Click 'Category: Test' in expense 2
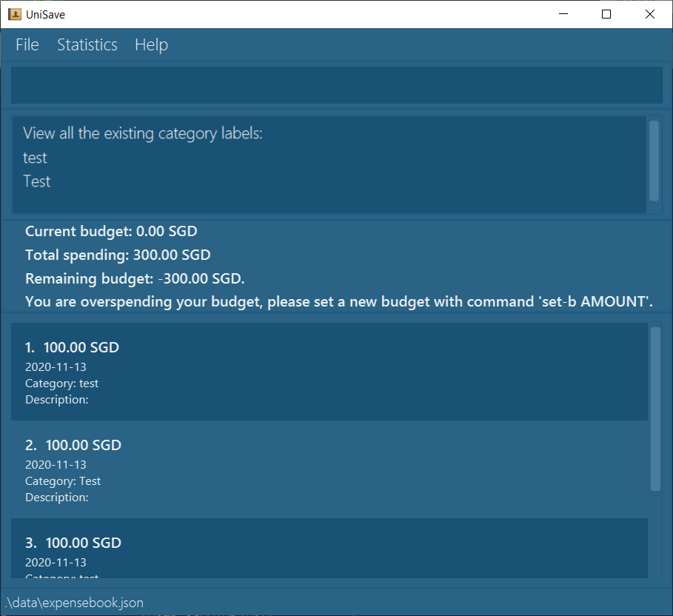This screenshot has height=616, width=673. (x=63, y=481)
